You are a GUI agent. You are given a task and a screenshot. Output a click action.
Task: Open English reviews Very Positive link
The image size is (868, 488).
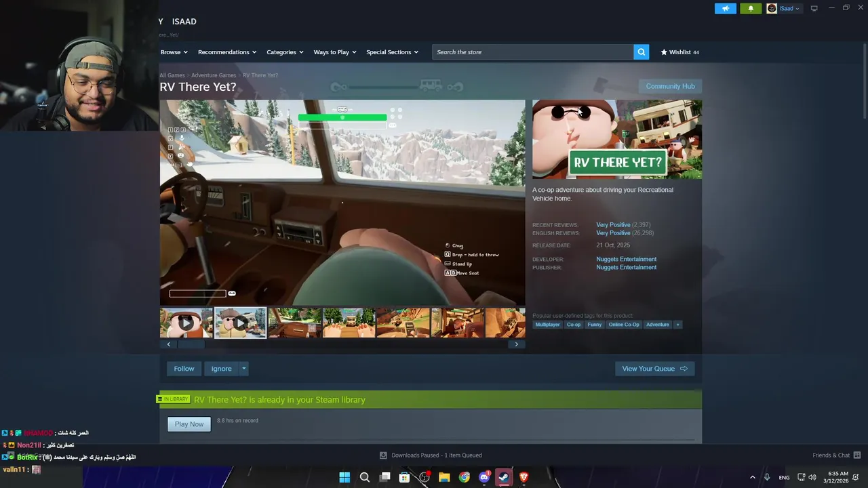pyautogui.click(x=613, y=233)
